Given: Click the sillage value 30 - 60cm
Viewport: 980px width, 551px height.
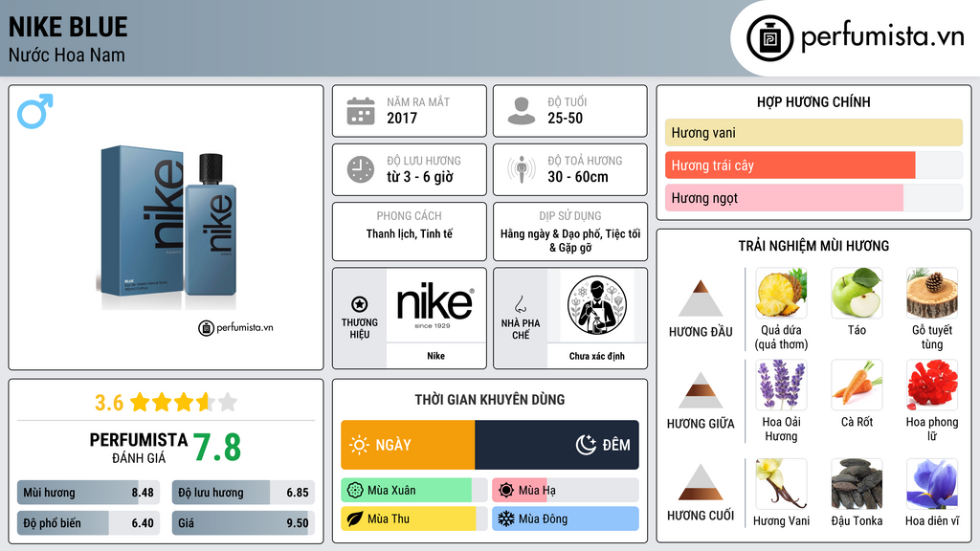Looking at the screenshot, I should coord(578,177).
